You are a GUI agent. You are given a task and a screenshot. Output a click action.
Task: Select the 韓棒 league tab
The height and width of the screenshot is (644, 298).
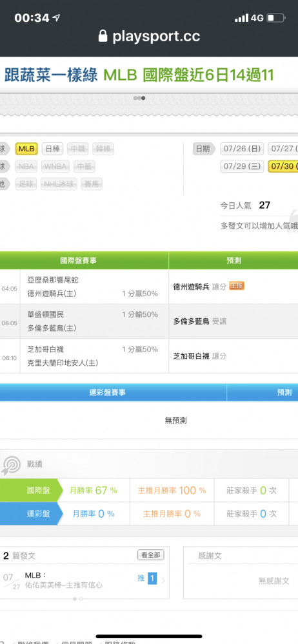(103, 149)
